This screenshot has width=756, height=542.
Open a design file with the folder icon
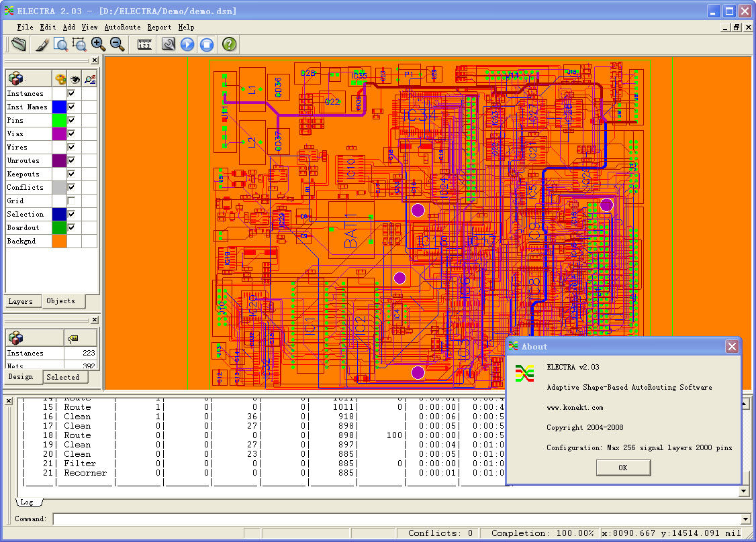(19, 44)
